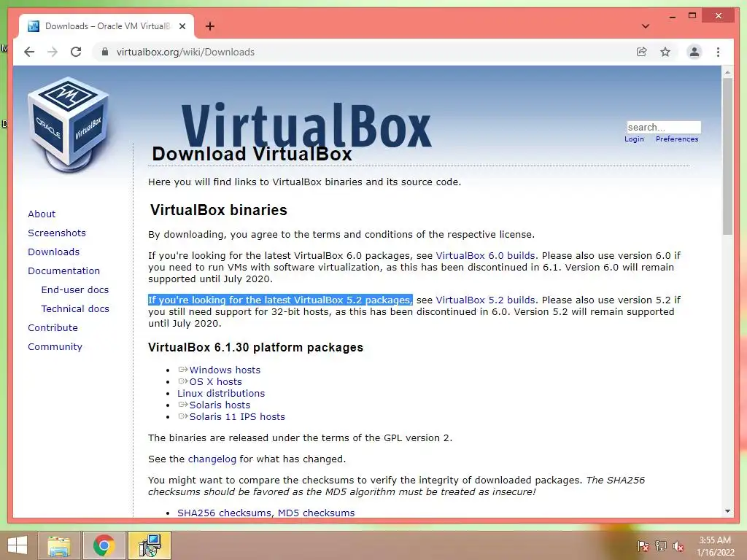Download the OS X hosts package
The image size is (747, 560).
click(x=215, y=382)
